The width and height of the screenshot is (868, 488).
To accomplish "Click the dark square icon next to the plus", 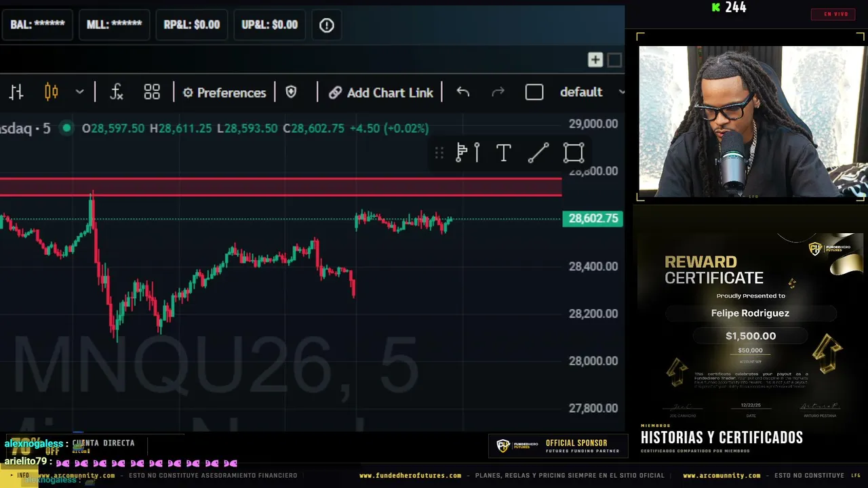I will click(x=614, y=60).
